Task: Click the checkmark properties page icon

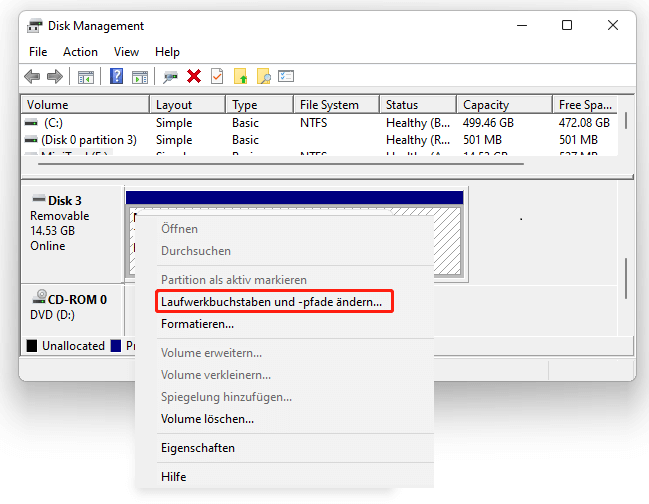Action: pyautogui.click(x=217, y=77)
